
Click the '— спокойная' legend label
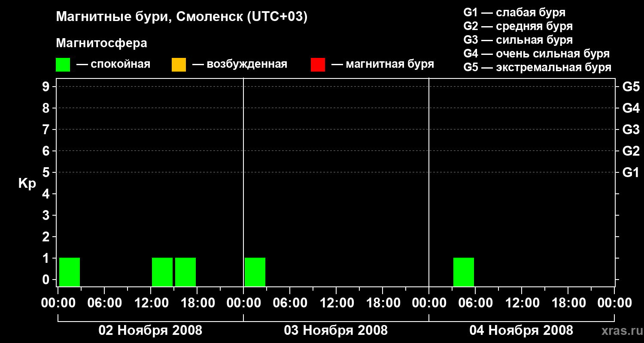pos(113,64)
